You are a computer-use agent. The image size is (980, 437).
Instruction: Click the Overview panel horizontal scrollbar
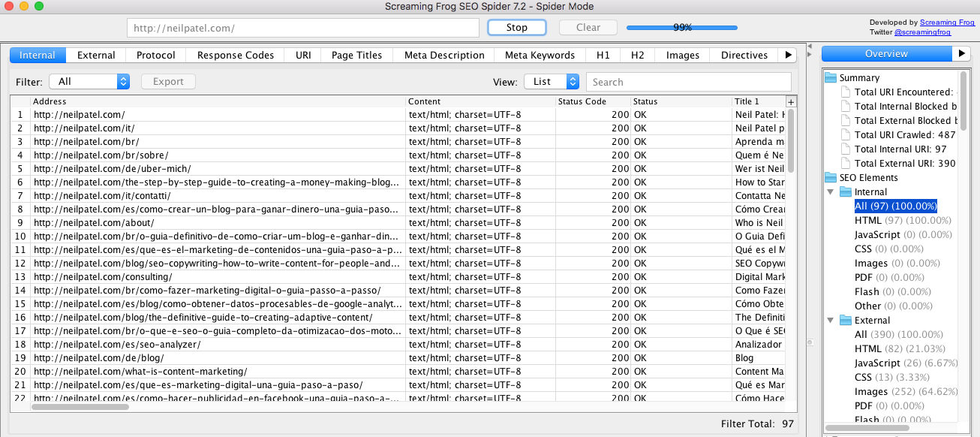pos(867,428)
